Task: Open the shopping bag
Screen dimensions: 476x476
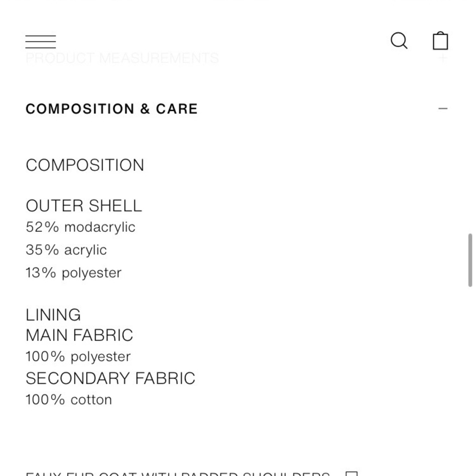Action: (440, 41)
